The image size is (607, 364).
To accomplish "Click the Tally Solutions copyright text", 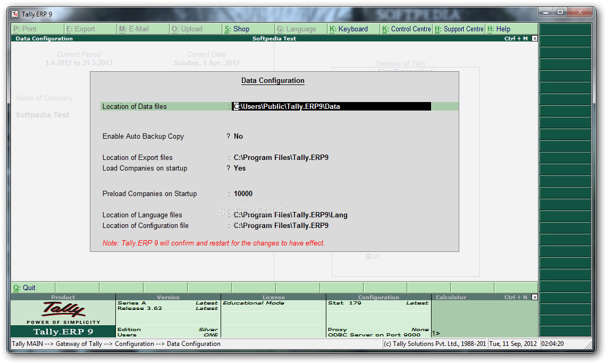I will click(x=434, y=343).
